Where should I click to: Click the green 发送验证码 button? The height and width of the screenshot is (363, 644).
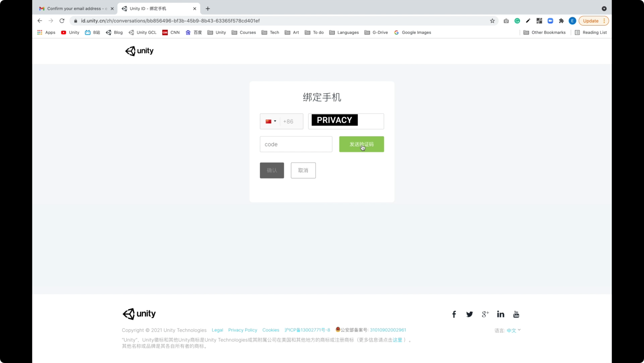[x=361, y=144]
